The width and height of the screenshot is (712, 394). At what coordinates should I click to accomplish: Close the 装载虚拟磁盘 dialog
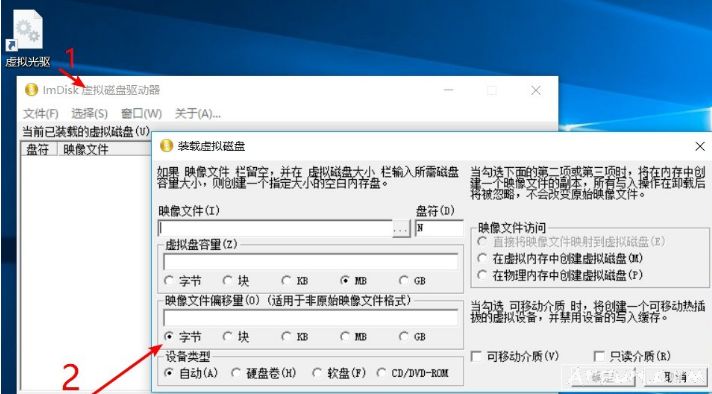coord(700,146)
